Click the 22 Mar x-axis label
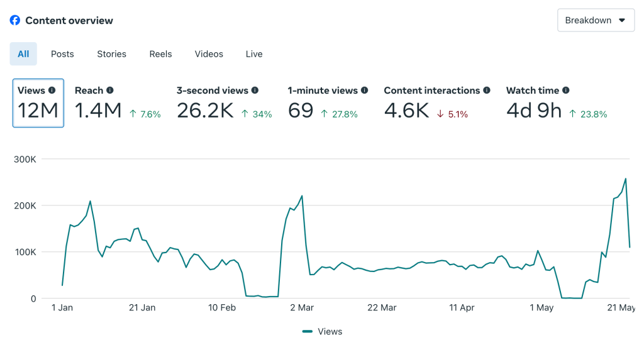Screen dimensions: 644x345 pyautogui.click(x=382, y=308)
